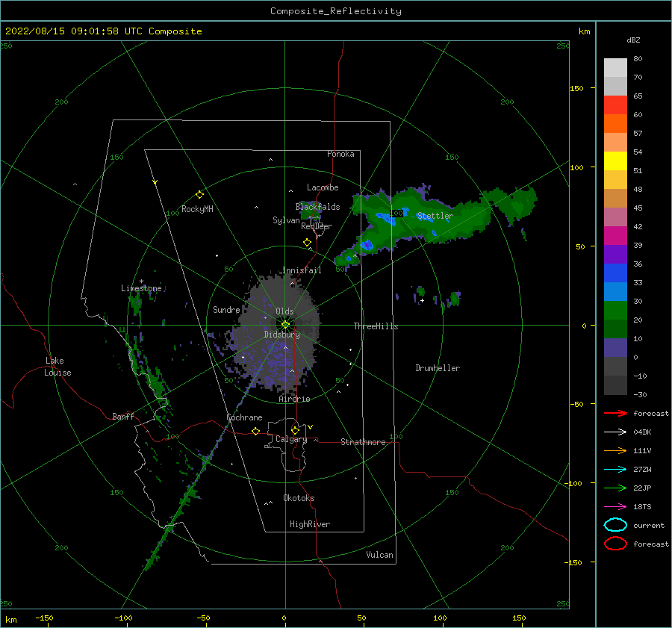Image resolution: width=672 pixels, height=628 pixels.
Task: Click the Drumheller town label
Action: 438,368
